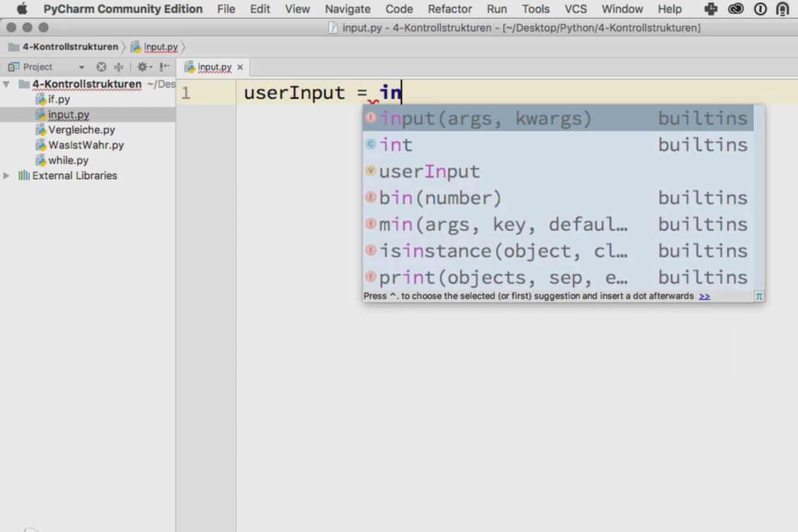Open the Navigate menu

click(x=348, y=9)
